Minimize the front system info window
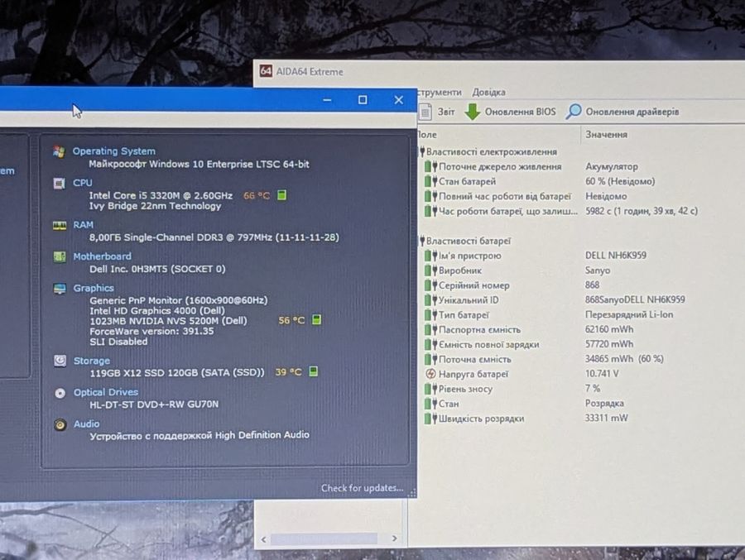 (x=327, y=100)
